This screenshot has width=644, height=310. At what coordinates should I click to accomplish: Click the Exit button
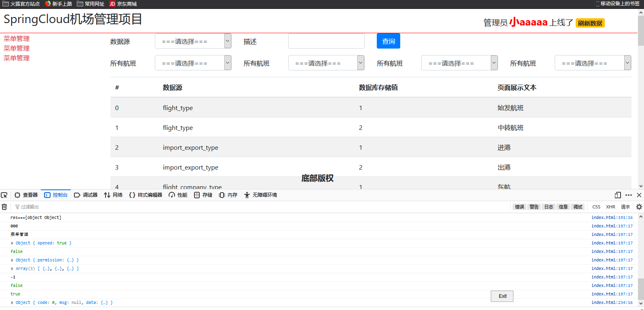[x=502, y=296]
